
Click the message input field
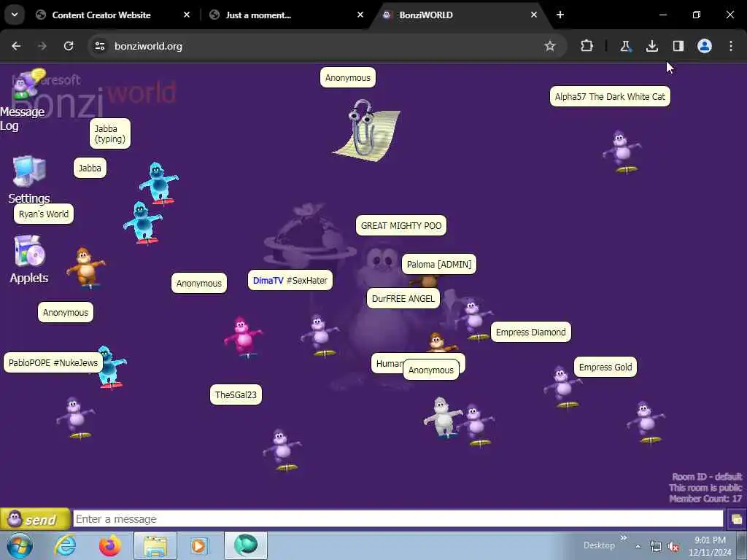[398, 519]
